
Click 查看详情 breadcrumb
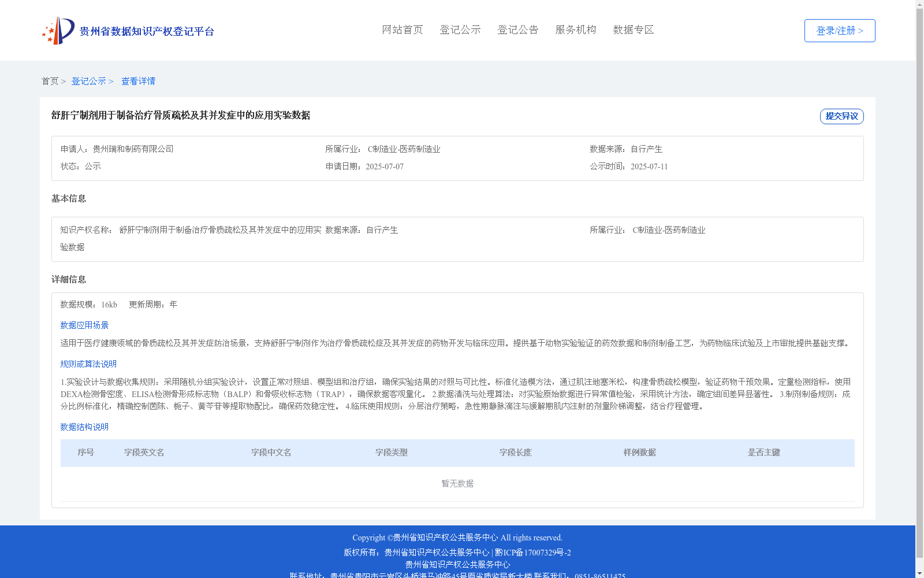click(x=138, y=81)
